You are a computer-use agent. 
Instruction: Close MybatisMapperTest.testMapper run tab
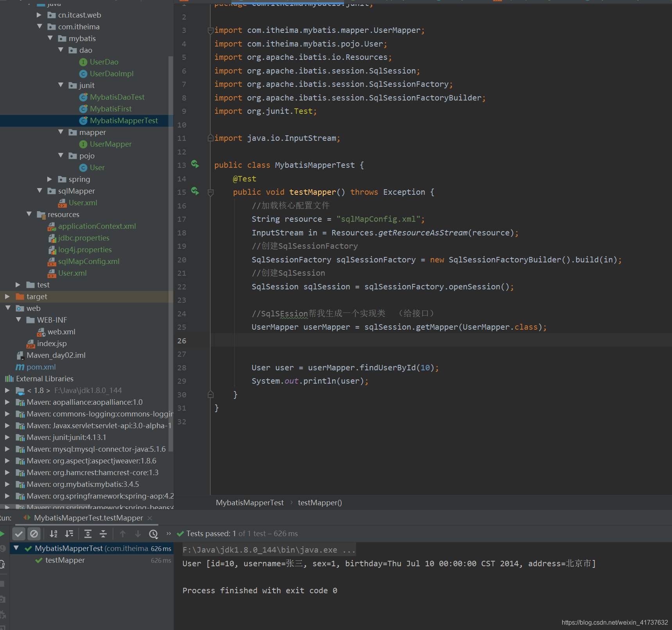click(150, 518)
